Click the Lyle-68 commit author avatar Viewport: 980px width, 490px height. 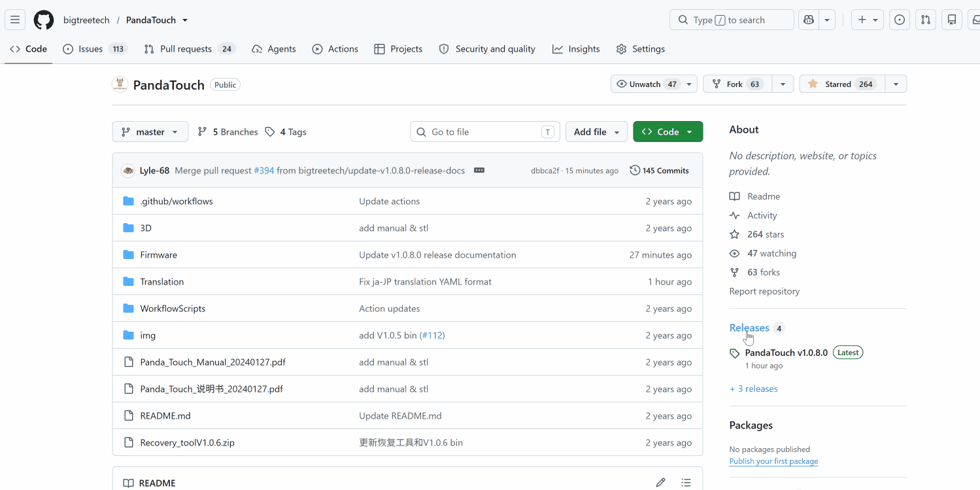[128, 171]
